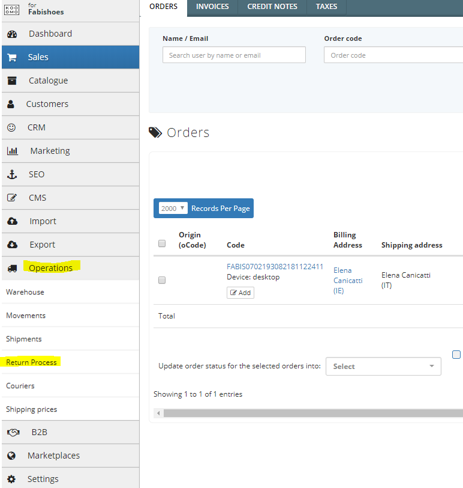Switch to the TAXES tab
Viewport: 463px width, 488px height.
(326, 7)
